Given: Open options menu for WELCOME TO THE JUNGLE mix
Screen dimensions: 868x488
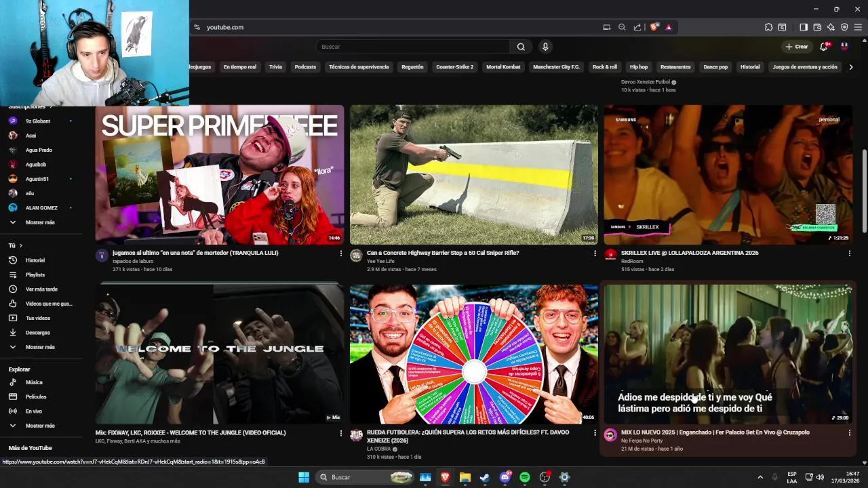Looking at the screenshot, I should coord(341,433).
